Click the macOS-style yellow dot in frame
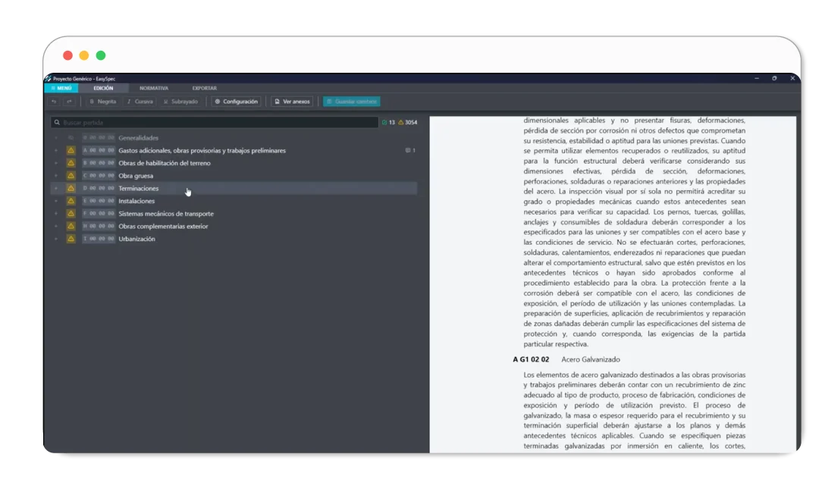The height and width of the screenshot is (504, 819). [x=84, y=55]
